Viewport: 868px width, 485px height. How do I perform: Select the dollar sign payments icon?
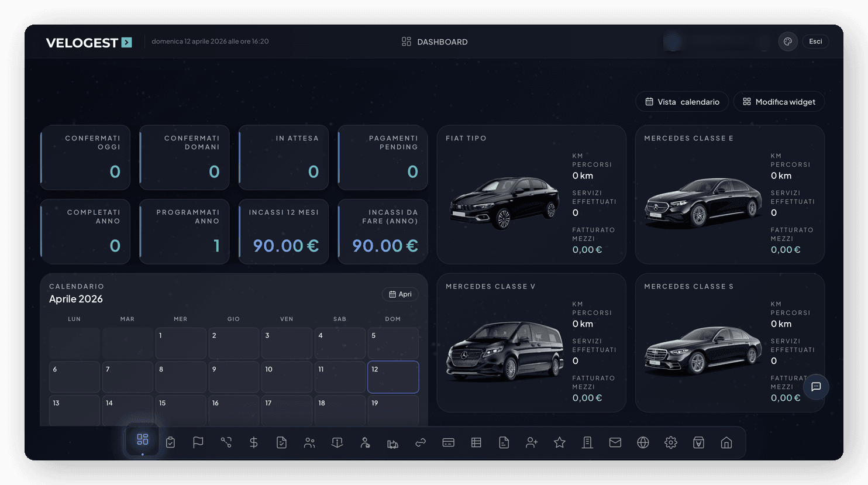253,442
